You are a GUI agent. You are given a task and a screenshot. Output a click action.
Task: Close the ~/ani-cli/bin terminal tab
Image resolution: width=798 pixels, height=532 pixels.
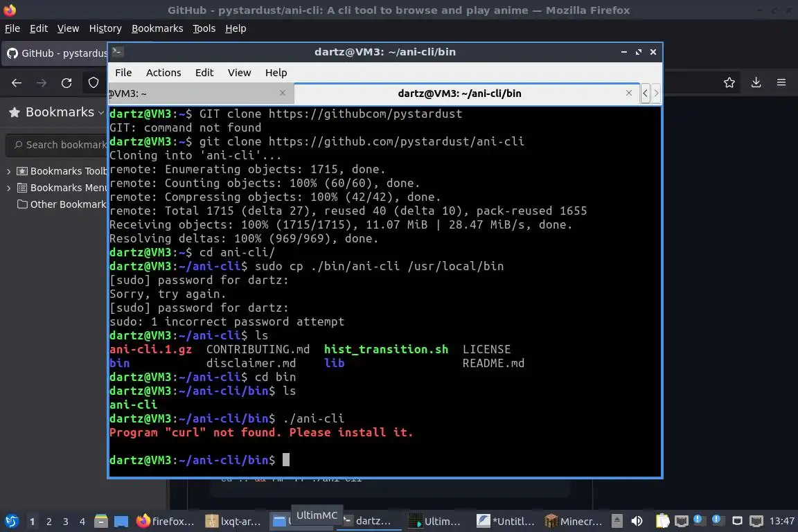(x=628, y=93)
